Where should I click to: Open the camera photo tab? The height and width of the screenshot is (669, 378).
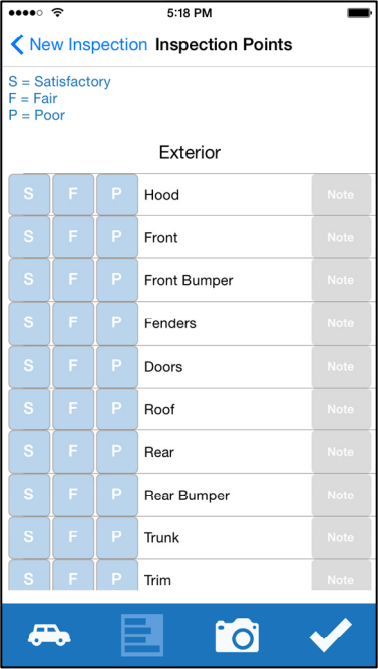click(x=237, y=635)
